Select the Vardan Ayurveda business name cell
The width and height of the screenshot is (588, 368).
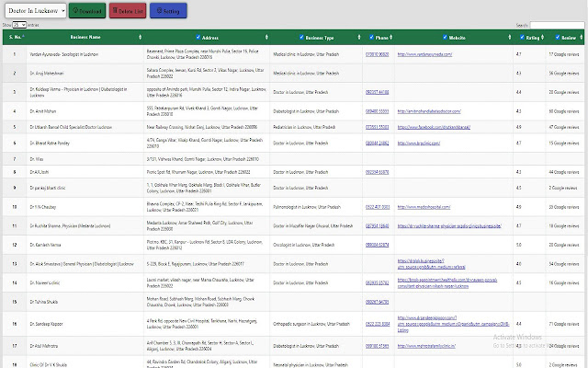pyautogui.click(x=85, y=54)
